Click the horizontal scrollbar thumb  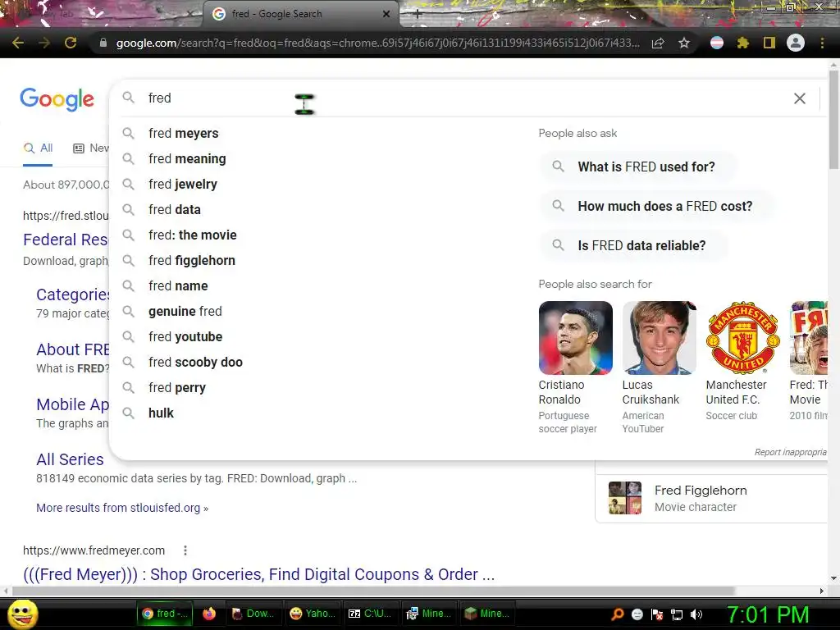(374, 591)
